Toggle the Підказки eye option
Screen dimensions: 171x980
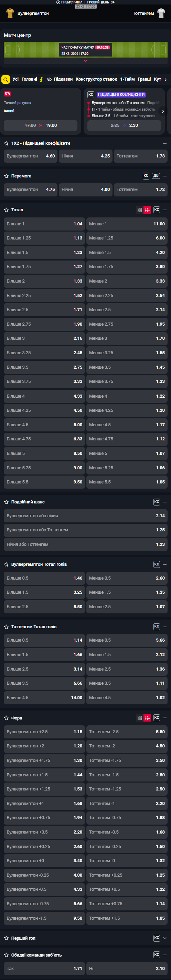(x=60, y=79)
